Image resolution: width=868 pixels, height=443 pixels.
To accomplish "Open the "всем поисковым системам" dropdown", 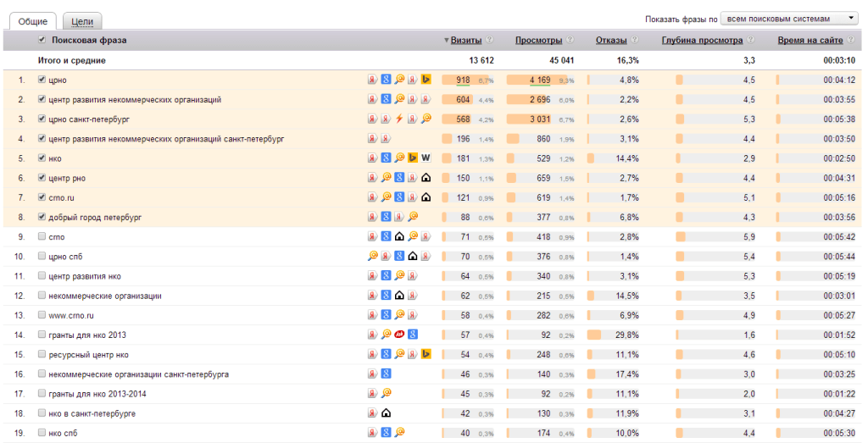I will pos(790,18).
